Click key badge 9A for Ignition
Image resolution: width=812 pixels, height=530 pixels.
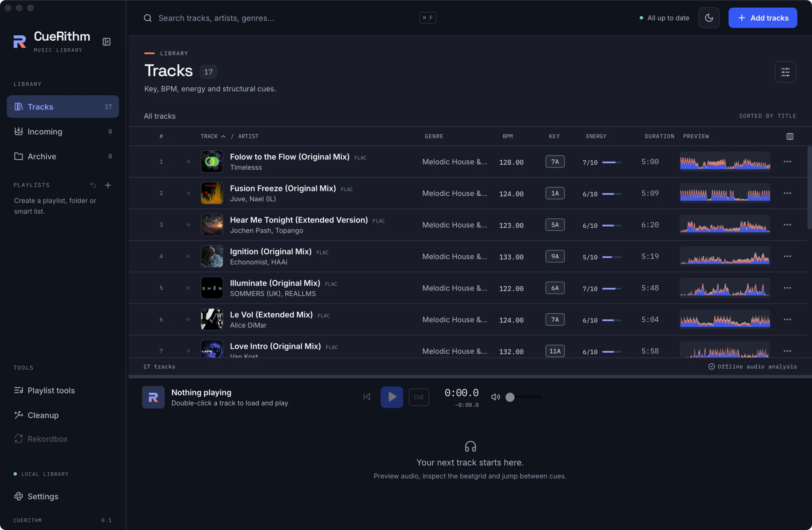point(555,256)
